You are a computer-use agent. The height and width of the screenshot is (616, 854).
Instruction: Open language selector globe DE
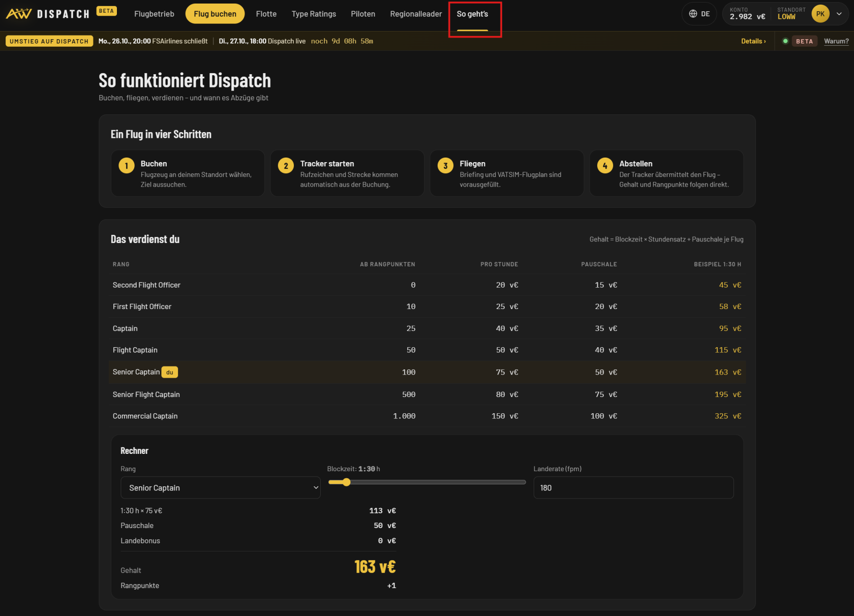(x=699, y=14)
